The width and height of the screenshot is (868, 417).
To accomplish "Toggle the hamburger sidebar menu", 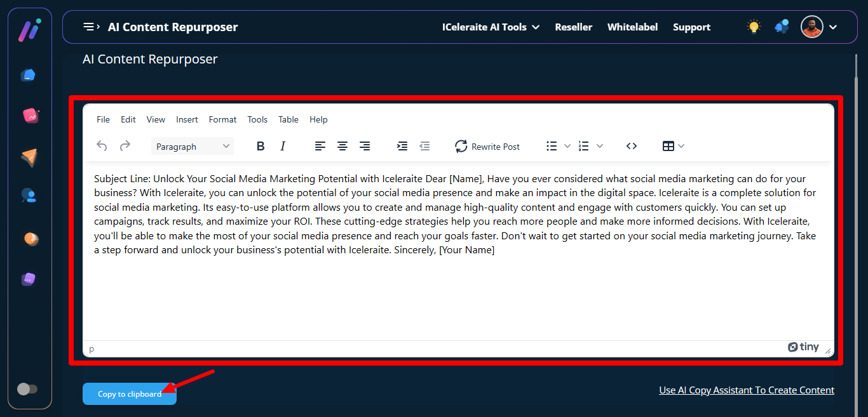I will pos(91,27).
